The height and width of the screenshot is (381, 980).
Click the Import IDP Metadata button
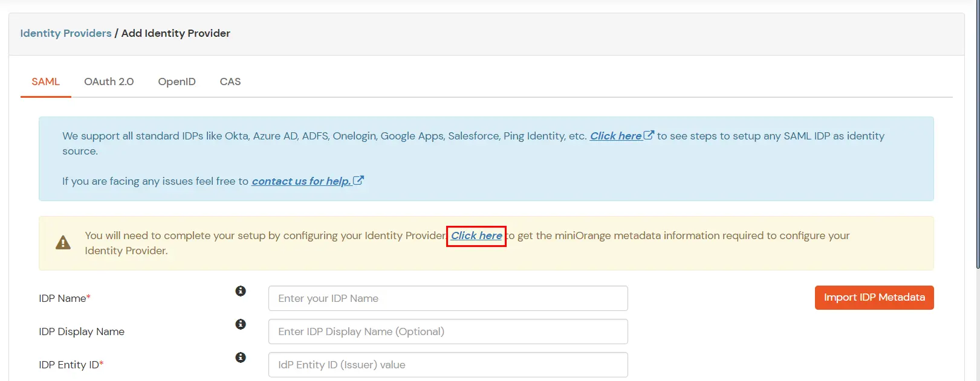pos(874,298)
